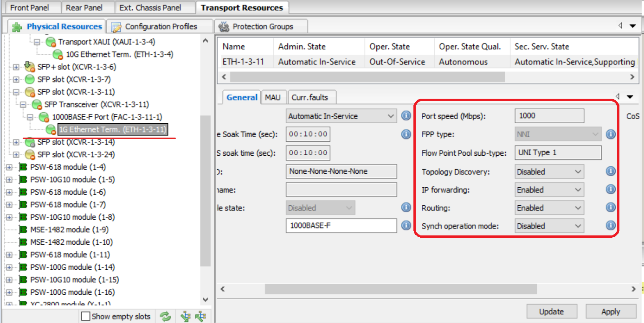The image size is (644, 323).
Task: Click the Flow Point Pool sub-type field
Action: click(x=558, y=153)
